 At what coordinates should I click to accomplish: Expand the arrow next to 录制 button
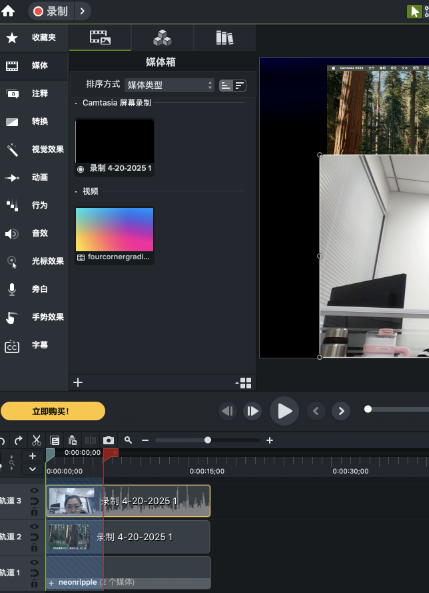click(x=82, y=11)
